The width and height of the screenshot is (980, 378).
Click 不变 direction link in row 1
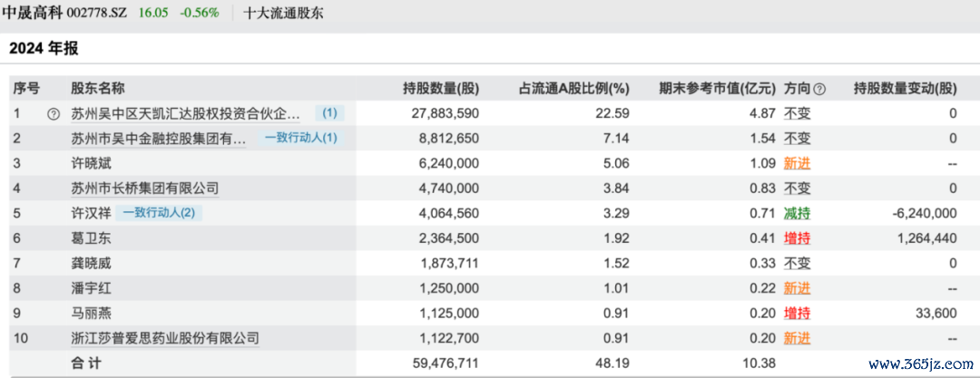797,114
